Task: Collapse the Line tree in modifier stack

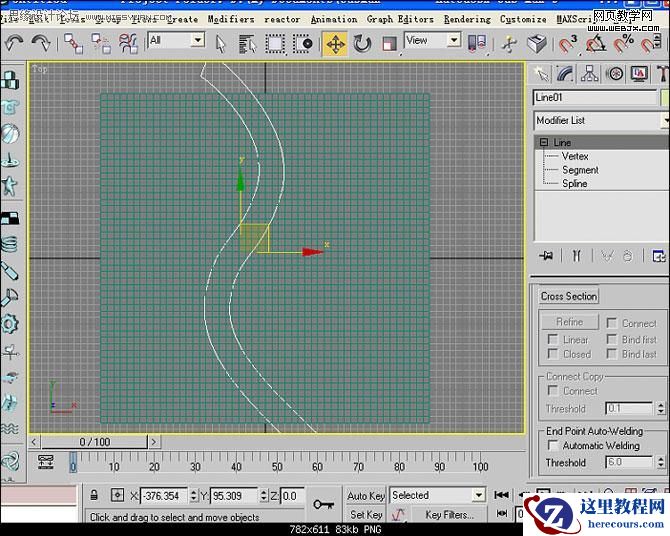Action: point(544,142)
